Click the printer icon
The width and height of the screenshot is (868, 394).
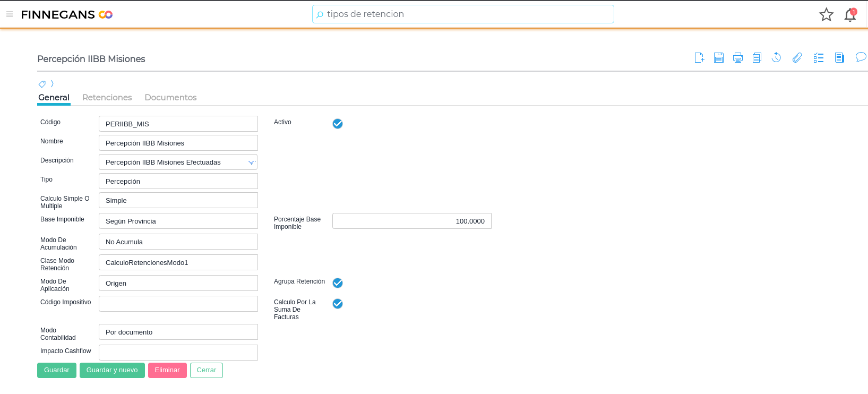[x=738, y=58]
